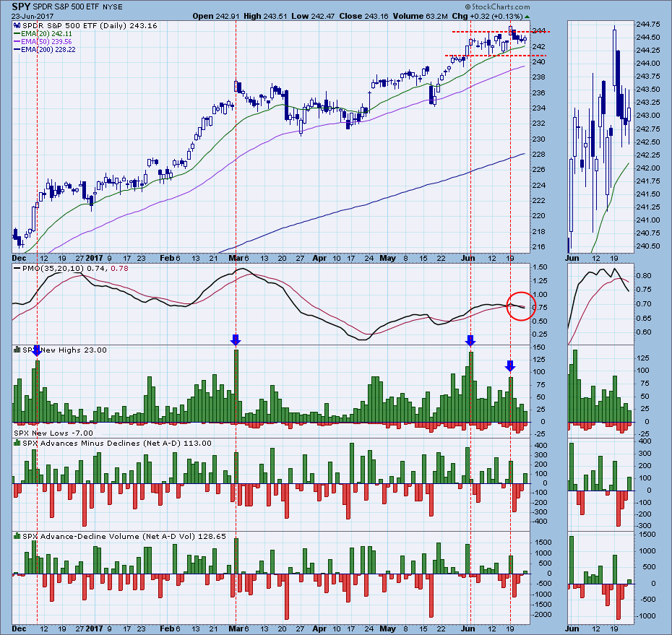Click the 'EMA(200) 228.22' legend entry
The height and width of the screenshot is (635, 672).
point(48,50)
